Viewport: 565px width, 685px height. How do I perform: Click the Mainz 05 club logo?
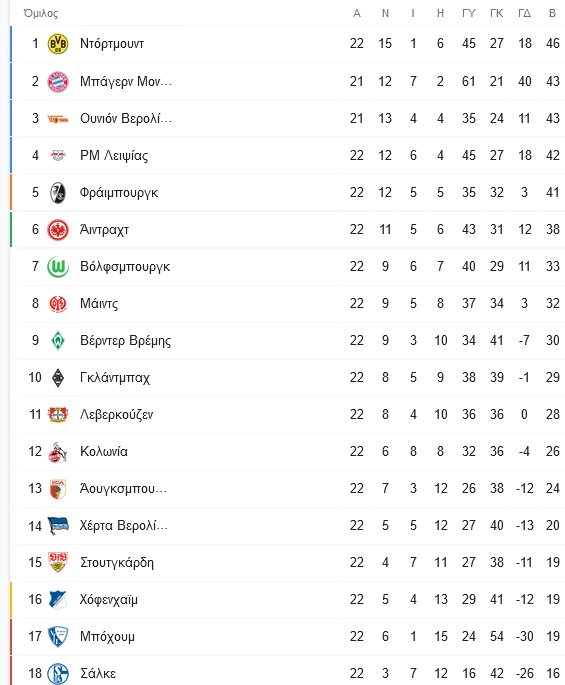point(58,304)
